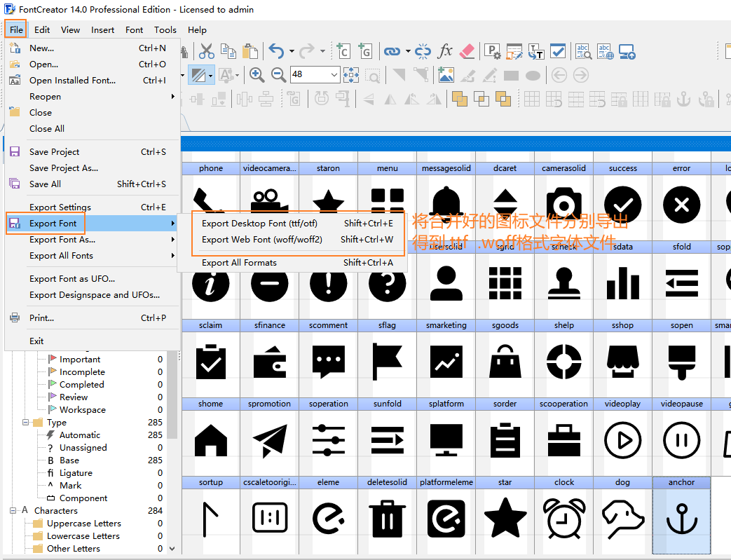This screenshot has height=560, width=731.
Task: Select the anchor glyph cell
Action: coord(681,518)
